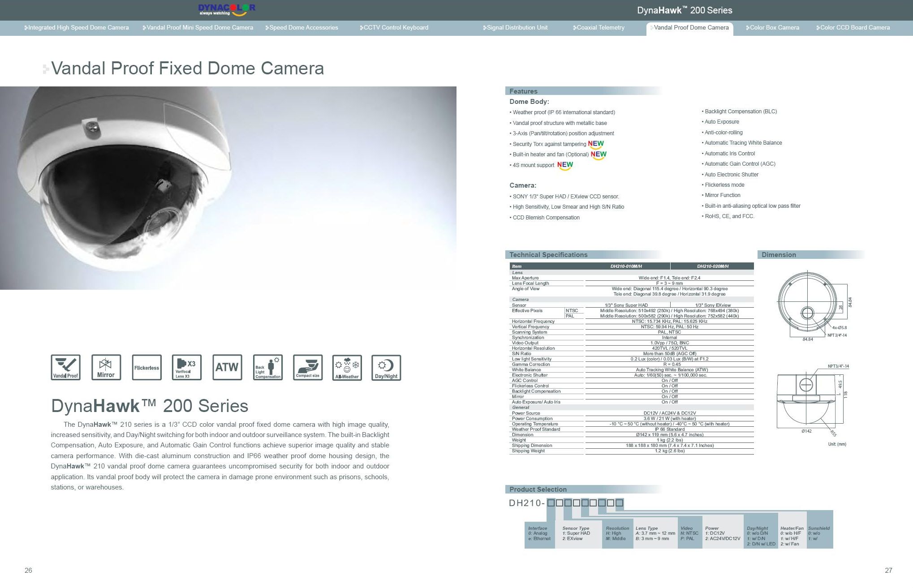
Task: Click 'RoHS, CE, and FCC.' feature
Action: (729, 216)
